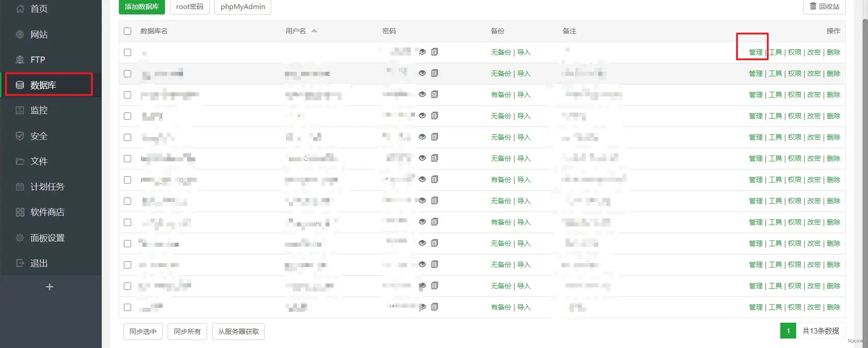Show password via eye in second row
This screenshot has width=868, height=348.
pyautogui.click(x=422, y=73)
